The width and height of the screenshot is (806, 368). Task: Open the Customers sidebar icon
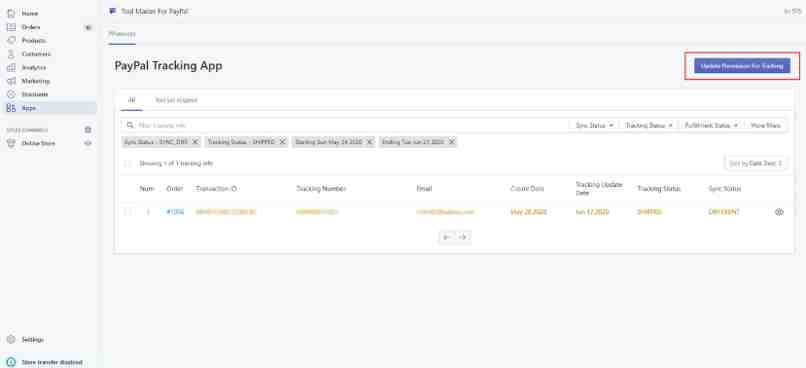(x=11, y=54)
